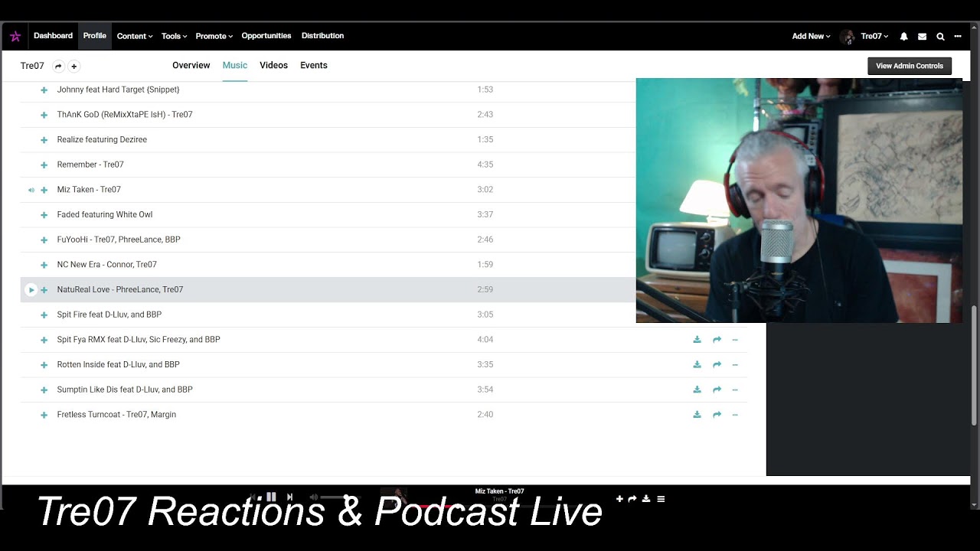The height and width of the screenshot is (551, 980).
Task: Open the messages envelope icon
Action: coord(922,36)
